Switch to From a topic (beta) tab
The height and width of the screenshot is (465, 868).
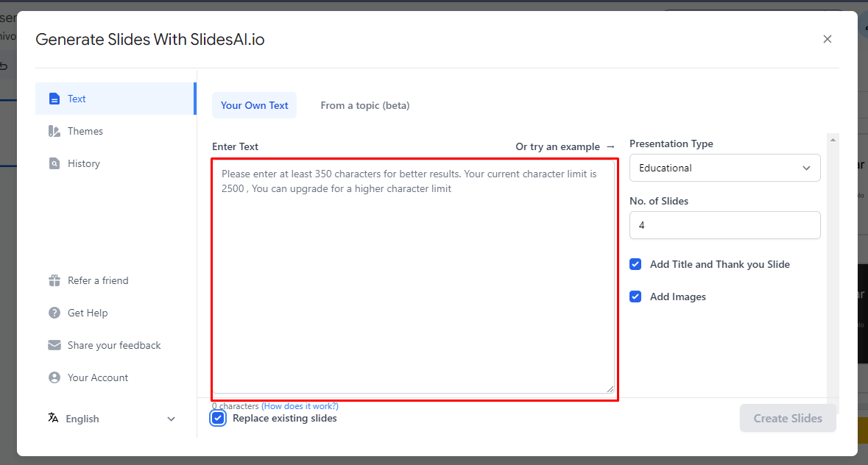[365, 105]
